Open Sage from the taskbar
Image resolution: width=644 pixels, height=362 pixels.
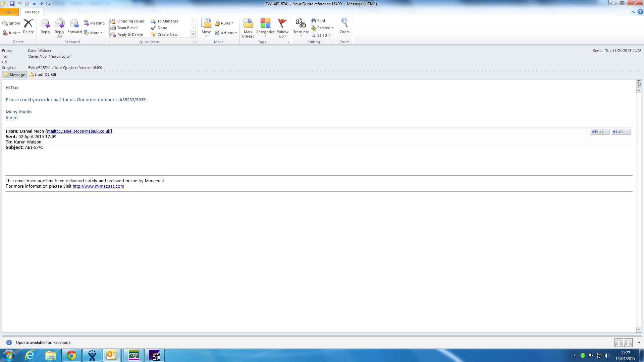[133, 355]
